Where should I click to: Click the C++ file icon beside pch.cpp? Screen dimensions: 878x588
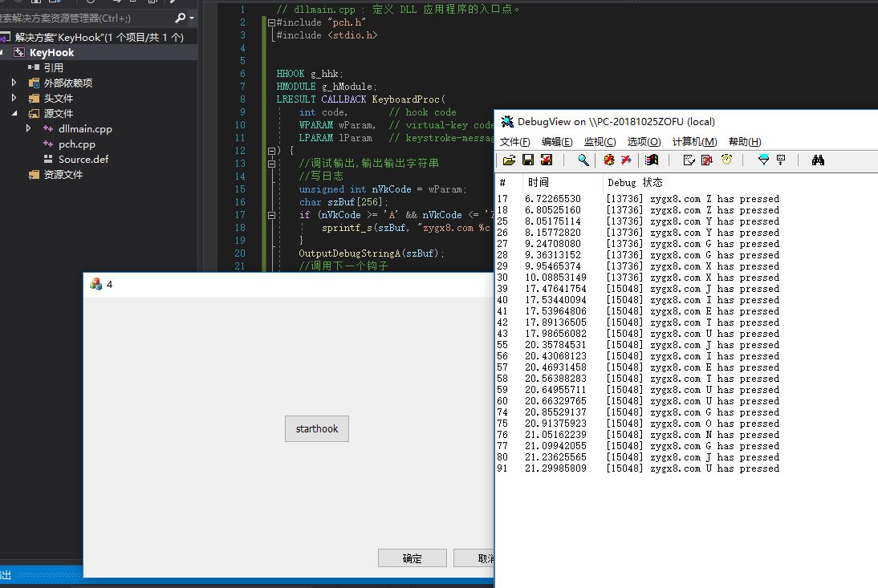pos(48,144)
